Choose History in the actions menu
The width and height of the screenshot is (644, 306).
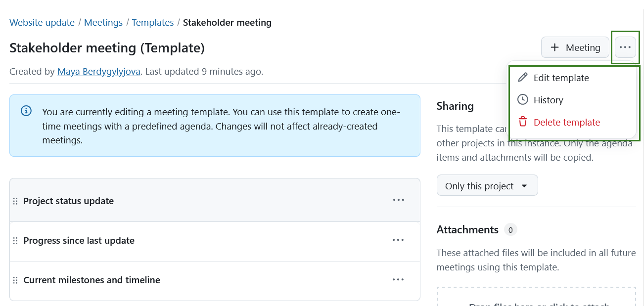click(548, 100)
